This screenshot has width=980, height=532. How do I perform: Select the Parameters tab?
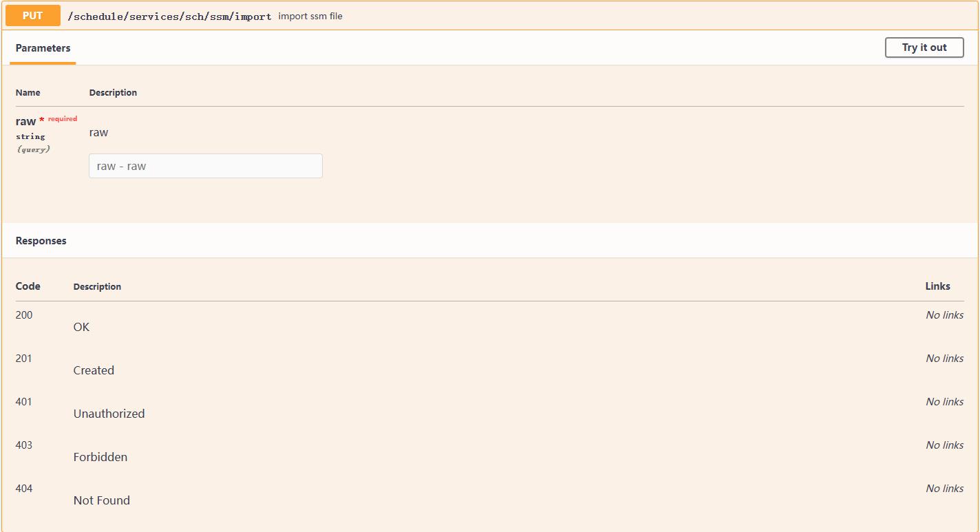43,48
